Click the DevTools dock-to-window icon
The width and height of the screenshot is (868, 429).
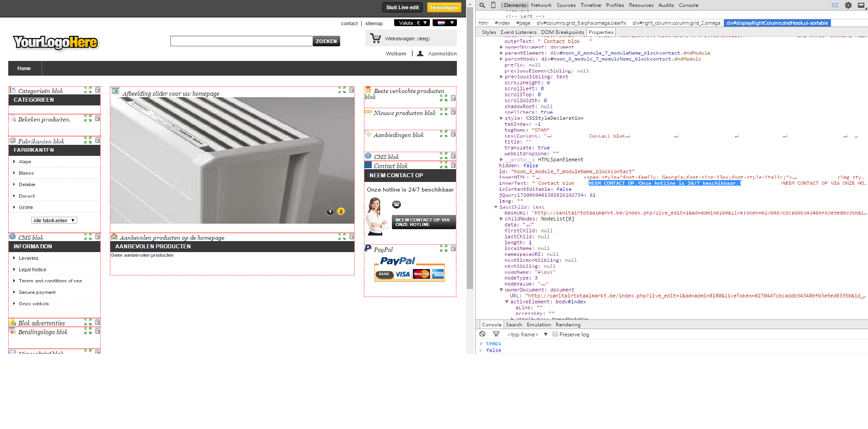861,5
